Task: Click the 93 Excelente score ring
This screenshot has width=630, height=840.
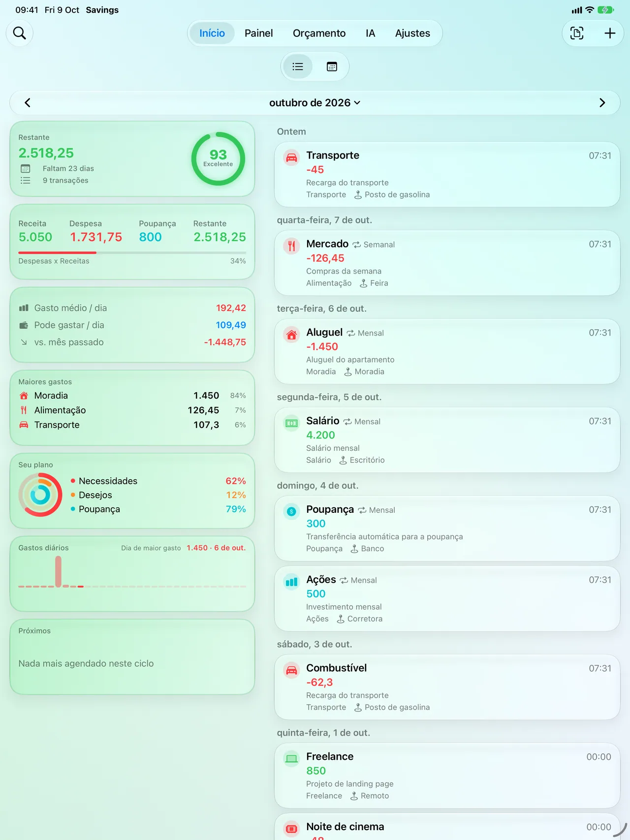Action: click(218, 158)
